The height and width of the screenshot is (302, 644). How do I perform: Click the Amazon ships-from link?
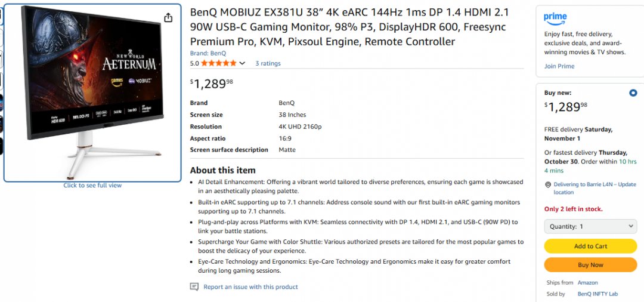(x=587, y=283)
